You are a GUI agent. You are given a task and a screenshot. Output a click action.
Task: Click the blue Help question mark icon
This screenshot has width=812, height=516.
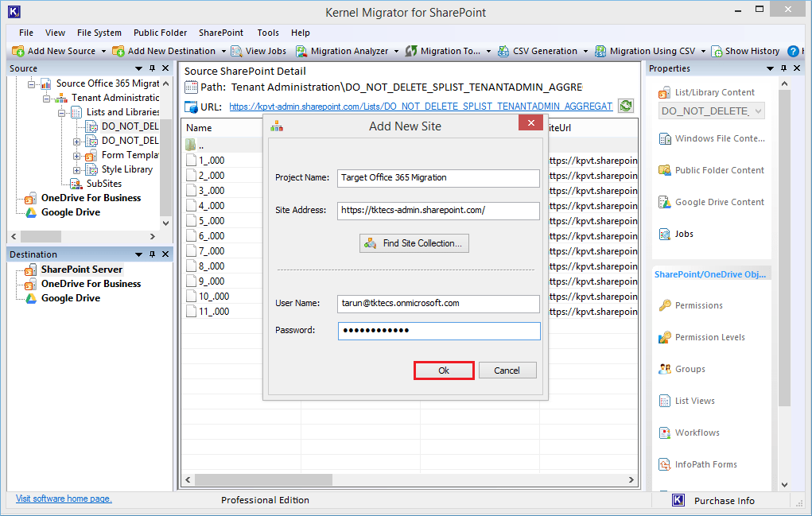tap(793, 51)
